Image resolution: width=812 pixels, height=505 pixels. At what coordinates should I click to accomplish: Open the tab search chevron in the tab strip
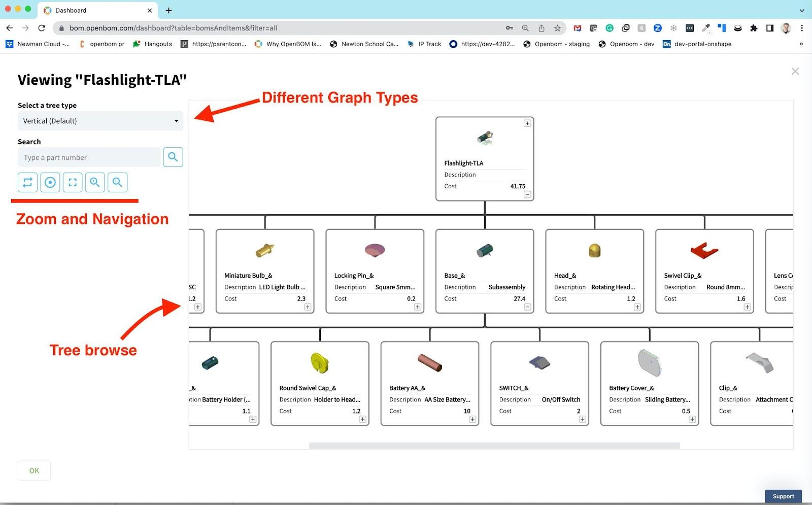pos(802,10)
